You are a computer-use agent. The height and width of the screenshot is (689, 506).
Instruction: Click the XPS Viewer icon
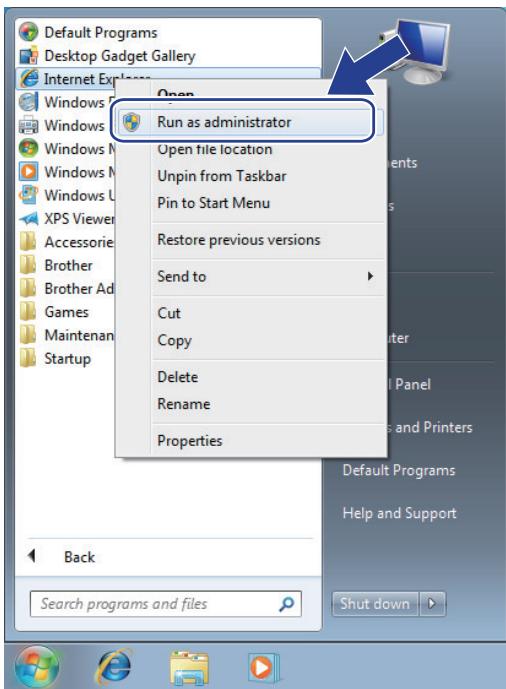pos(29,218)
